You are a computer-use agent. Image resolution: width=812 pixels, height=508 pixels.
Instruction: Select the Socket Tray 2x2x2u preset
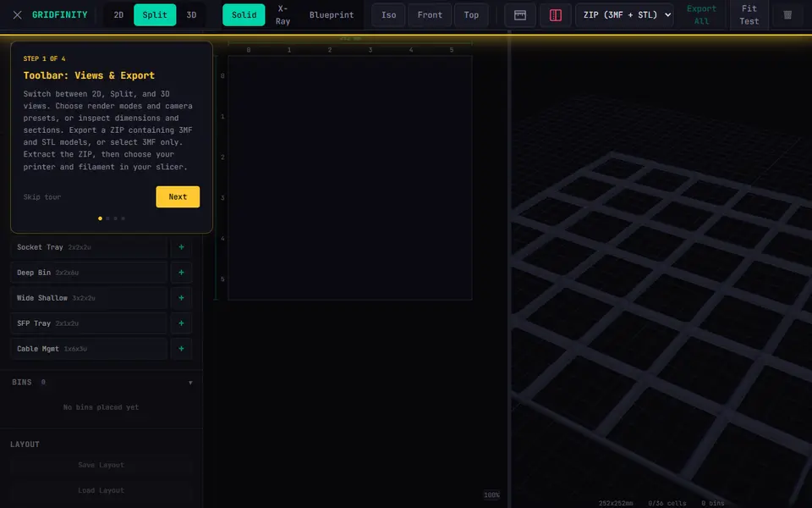[89, 247]
